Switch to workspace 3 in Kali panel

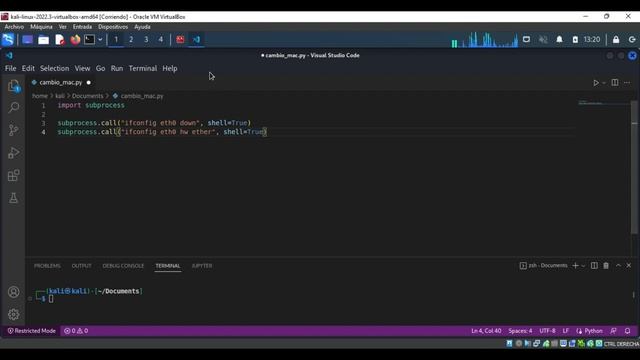pos(146,40)
